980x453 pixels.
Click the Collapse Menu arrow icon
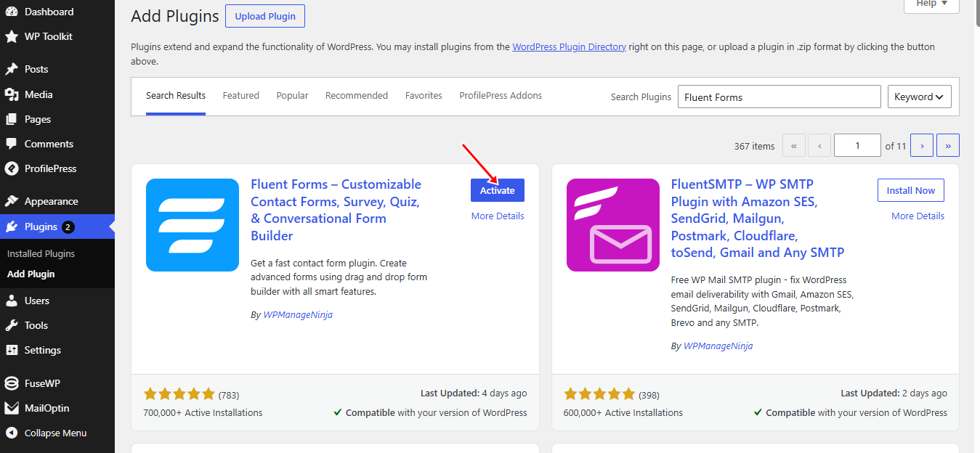[12, 433]
